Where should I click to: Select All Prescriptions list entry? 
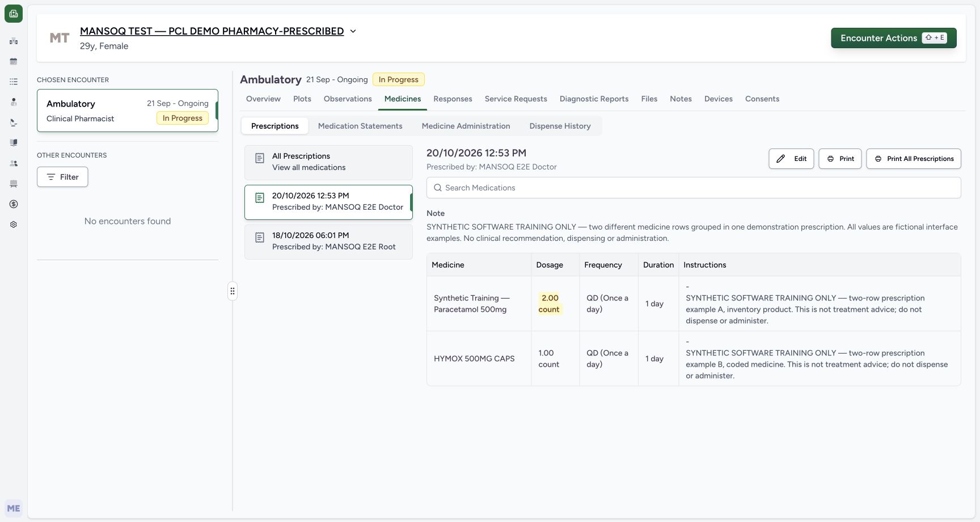coord(328,162)
